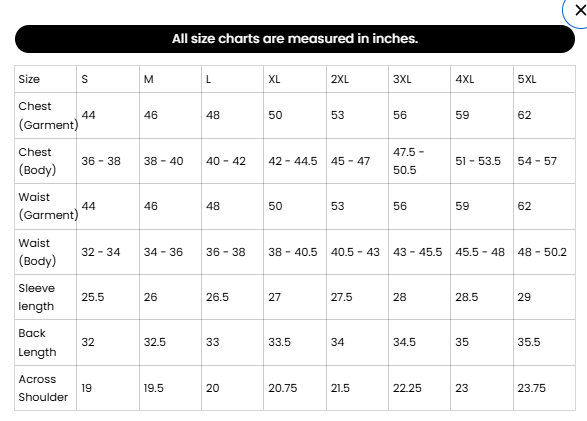Select the 3XL Chest (Body) 47.5 - 50.5 cell
This screenshot has height=421, width=587.
(x=419, y=161)
